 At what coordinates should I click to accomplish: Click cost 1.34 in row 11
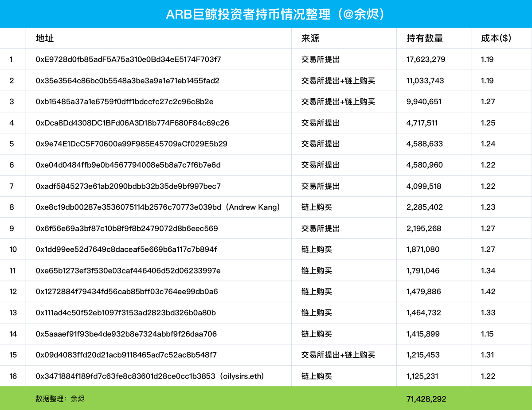tap(488, 271)
